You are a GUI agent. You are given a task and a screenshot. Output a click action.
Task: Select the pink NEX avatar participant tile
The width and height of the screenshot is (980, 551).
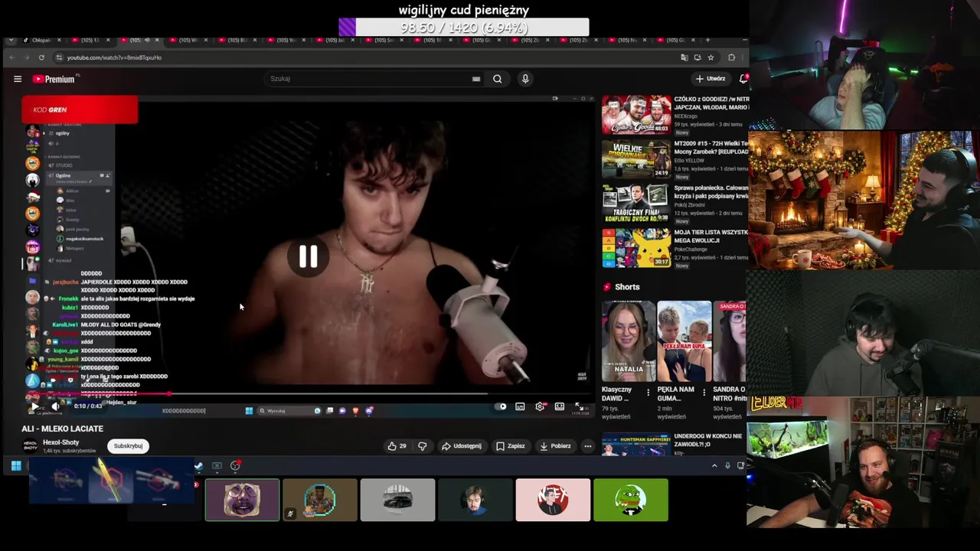click(553, 500)
